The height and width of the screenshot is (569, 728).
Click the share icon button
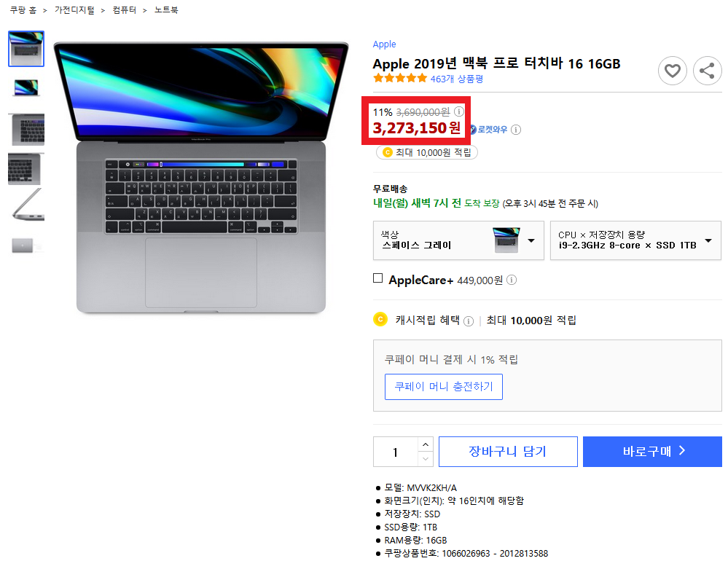coord(707,71)
